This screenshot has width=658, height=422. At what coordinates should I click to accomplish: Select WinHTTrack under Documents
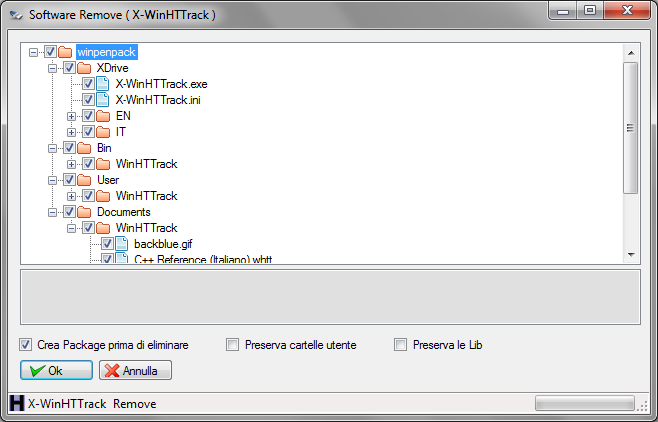click(146, 228)
